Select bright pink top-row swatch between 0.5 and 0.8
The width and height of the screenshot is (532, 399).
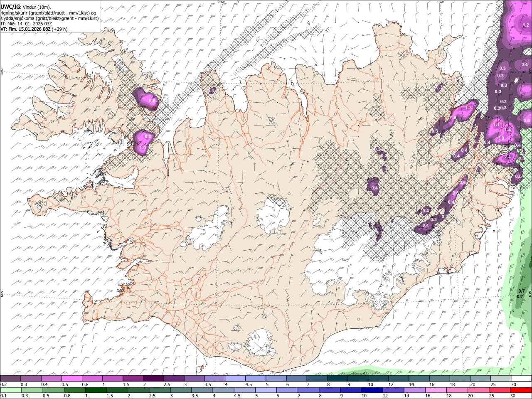72,378
